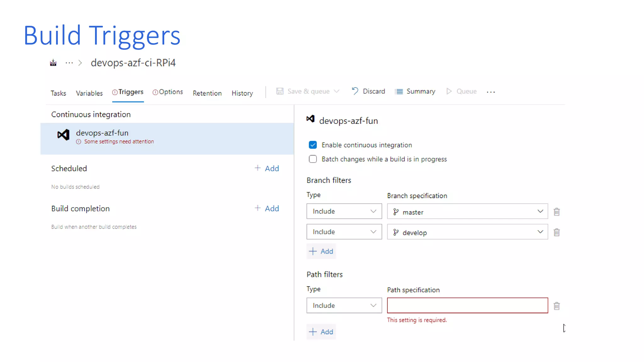This screenshot has height=362, width=644.
Task: Uncheck Enable continuous integration
Action: tap(313, 145)
